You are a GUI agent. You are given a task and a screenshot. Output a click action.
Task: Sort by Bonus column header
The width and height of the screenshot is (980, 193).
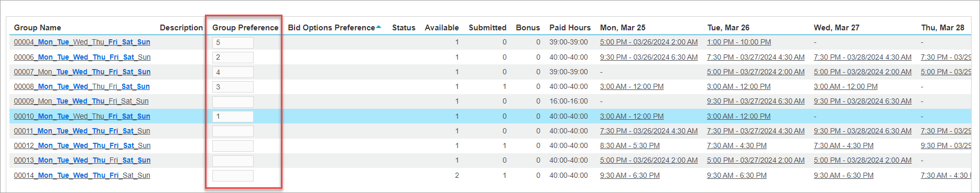click(528, 28)
